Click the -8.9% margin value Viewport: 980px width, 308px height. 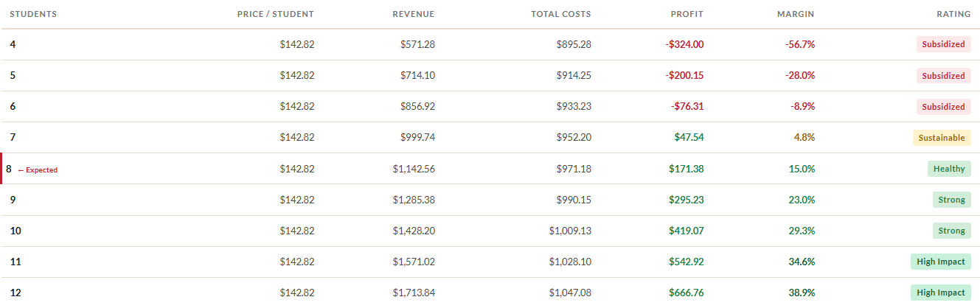[802, 106]
